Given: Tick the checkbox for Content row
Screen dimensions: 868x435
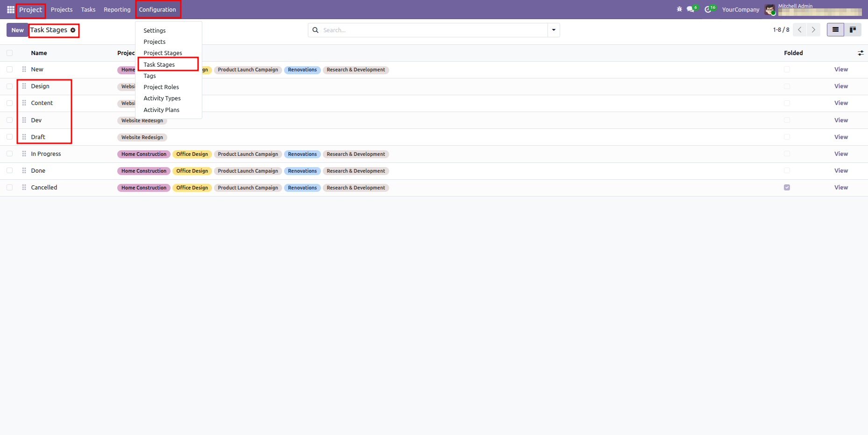Looking at the screenshot, I should [9, 103].
